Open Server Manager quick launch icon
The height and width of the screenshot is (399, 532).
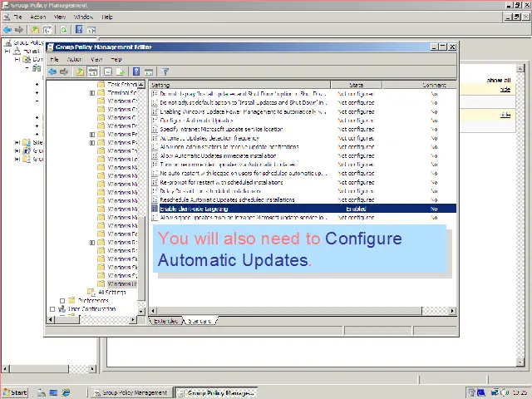(x=42, y=392)
